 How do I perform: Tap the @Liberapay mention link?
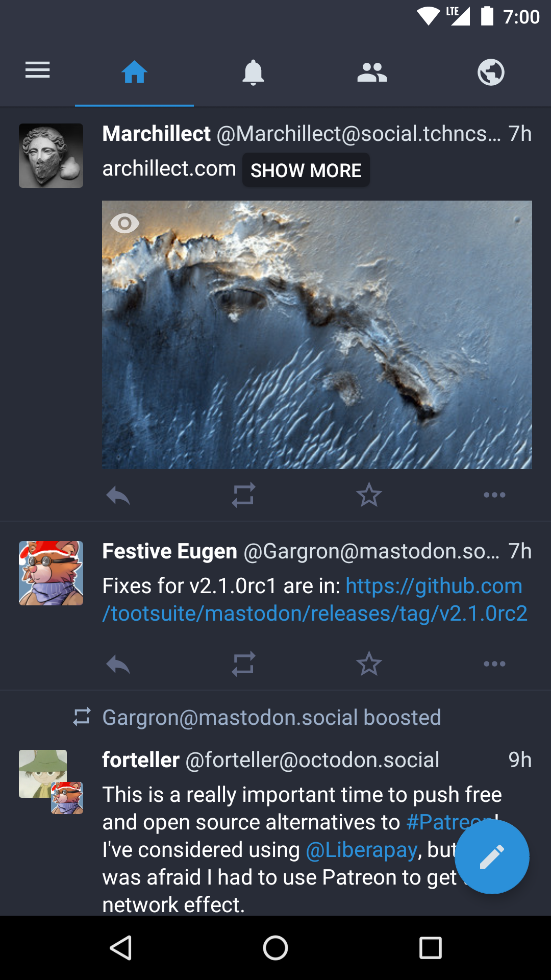[x=362, y=850]
